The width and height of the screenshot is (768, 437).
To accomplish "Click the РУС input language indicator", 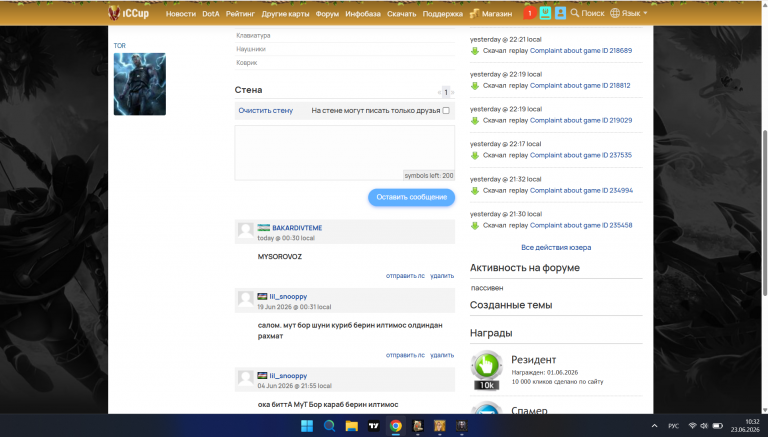I will [x=673, y=426].
